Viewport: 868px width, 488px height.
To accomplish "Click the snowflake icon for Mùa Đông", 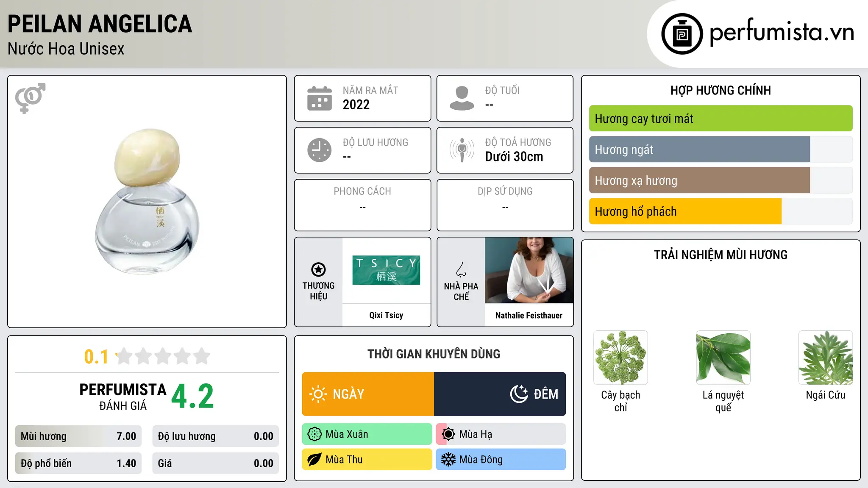I will pos(448,460).
